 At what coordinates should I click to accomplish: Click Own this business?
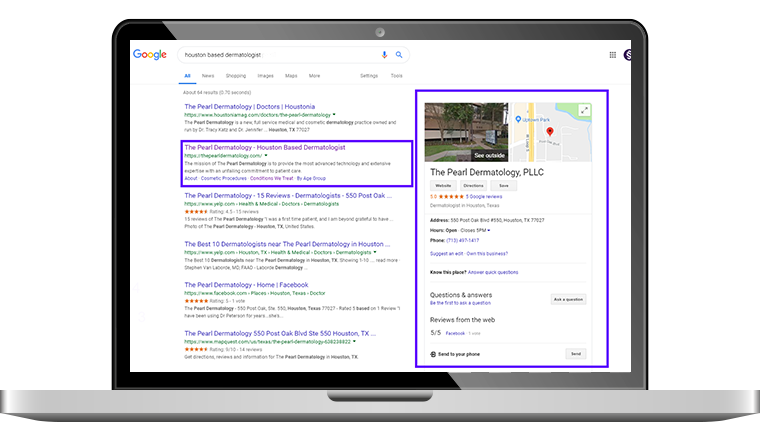pyautogui.click(x=487, y=254)
